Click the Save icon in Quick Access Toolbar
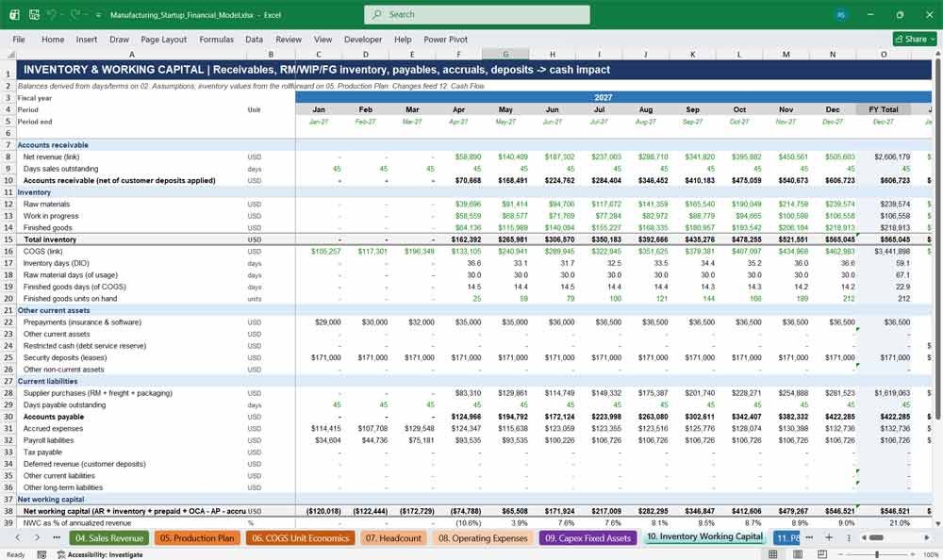The height and width of the screenshot is (560, 943). [x=34, y=14]
